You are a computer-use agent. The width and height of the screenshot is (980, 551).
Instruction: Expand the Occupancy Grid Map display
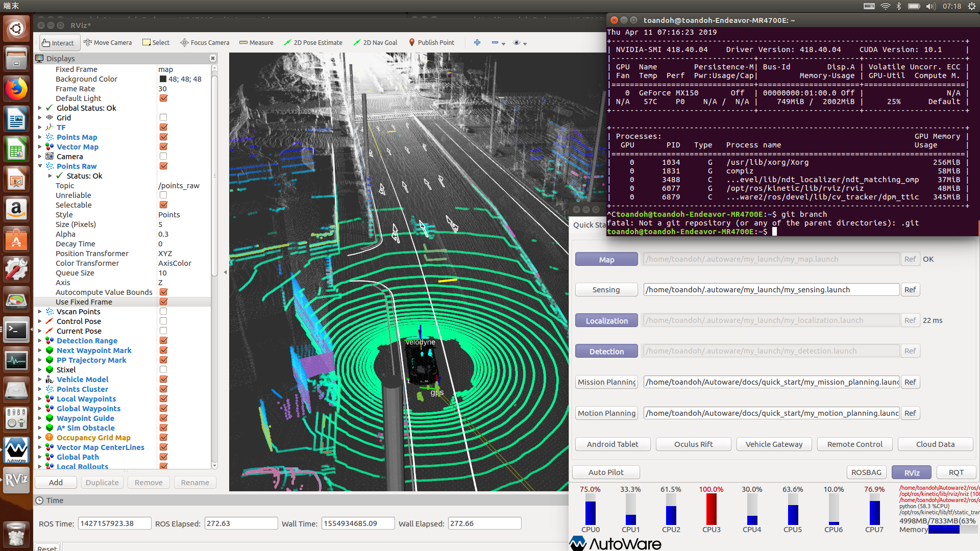point(40,438)
